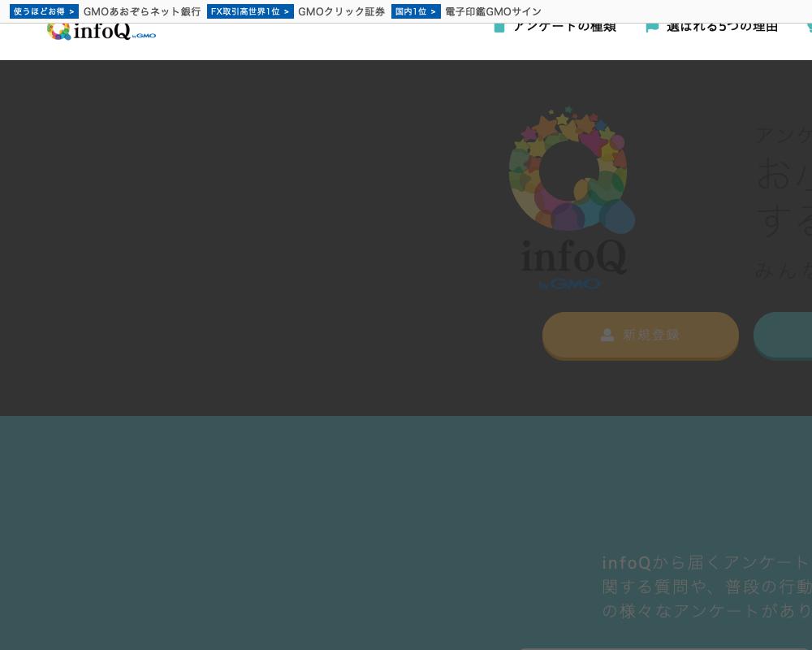
Task: Click the person icon on the 新規登録 button
Action: (x=607, y=335)
